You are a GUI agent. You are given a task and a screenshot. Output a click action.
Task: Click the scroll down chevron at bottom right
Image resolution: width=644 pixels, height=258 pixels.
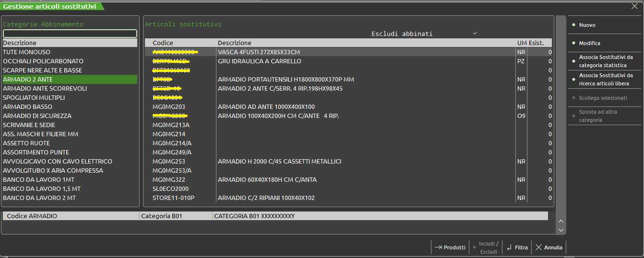(x=560, y=230)
